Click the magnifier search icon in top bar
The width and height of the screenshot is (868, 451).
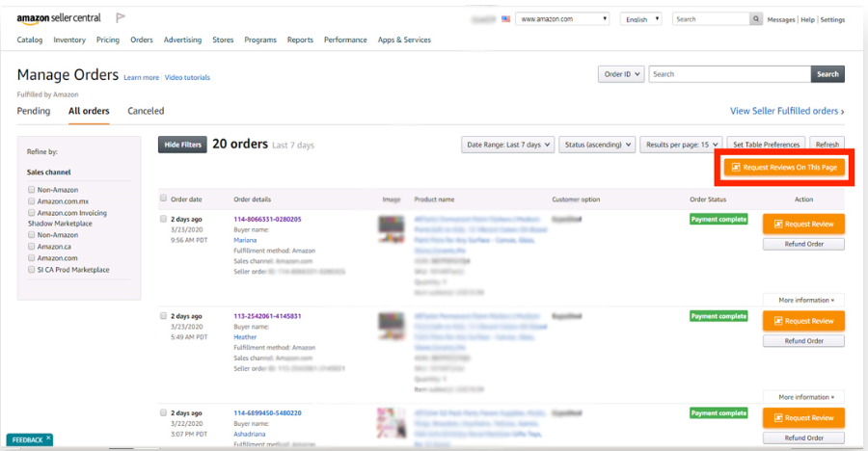[x=755, y=19]
